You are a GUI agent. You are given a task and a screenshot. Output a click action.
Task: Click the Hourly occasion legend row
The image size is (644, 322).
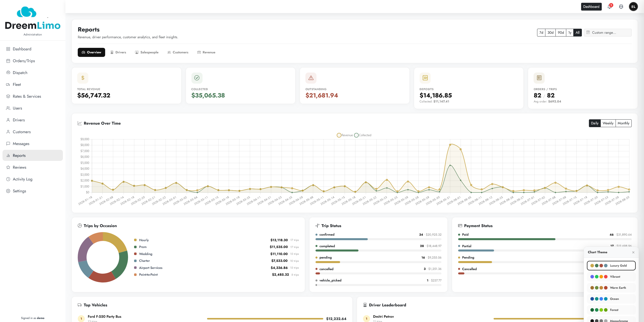tap(216, 240)
